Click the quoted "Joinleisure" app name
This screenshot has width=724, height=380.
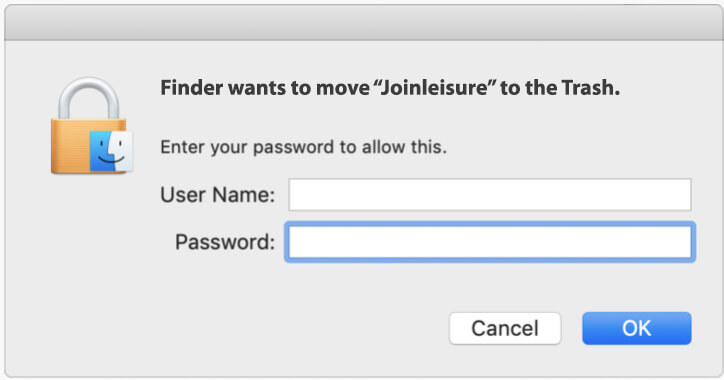(x=435, y=88)
